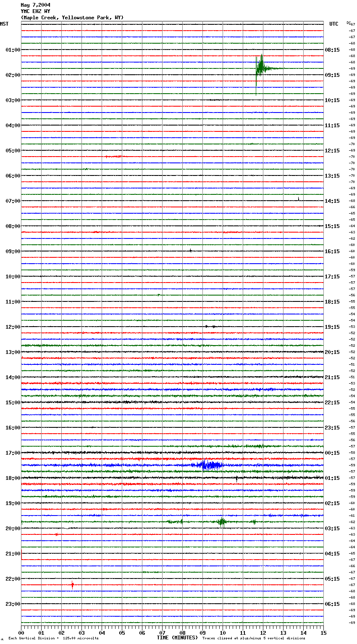The image size is (357, 644).
Task: Select the 23:00 MST time label
Action: tap(13, 604)
